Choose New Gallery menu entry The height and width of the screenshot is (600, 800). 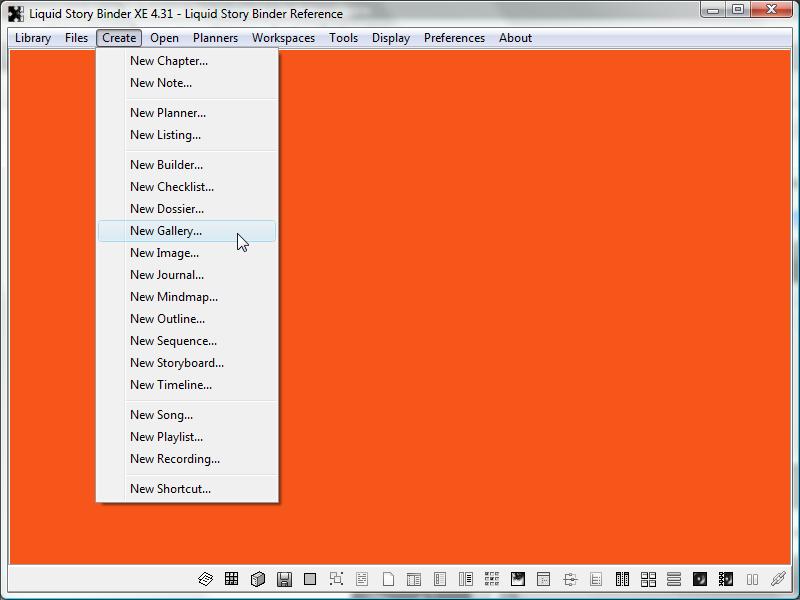[x=166, y=231]
